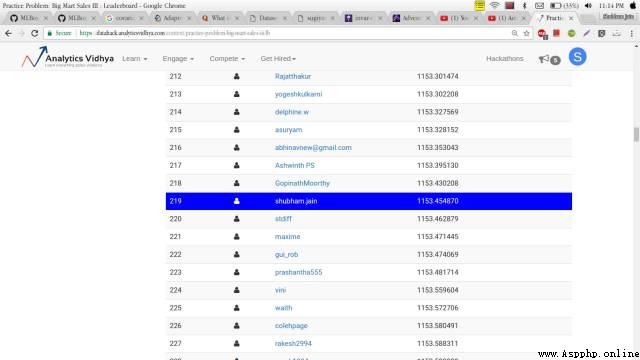The width and height of the screenshot is (640, 360).
Task: Open abhinavnew@gmail.com profile link
Action: pyautogui.click(x=313, y=148)
